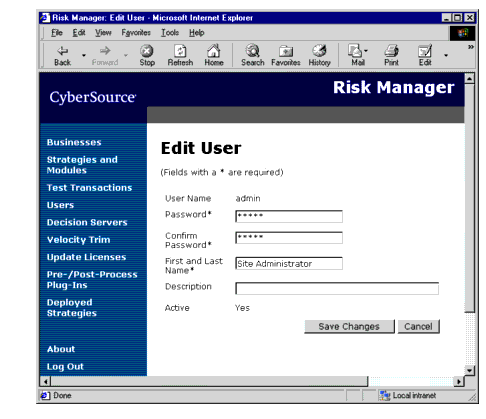Viewport: 486px width, 419px height.
Task: Click the 'Risk Manager' banner title
Action: coord(394,87)
